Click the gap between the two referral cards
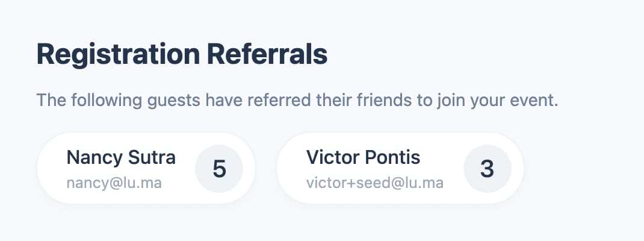The image size is (644, 241). tap(266, 168)
